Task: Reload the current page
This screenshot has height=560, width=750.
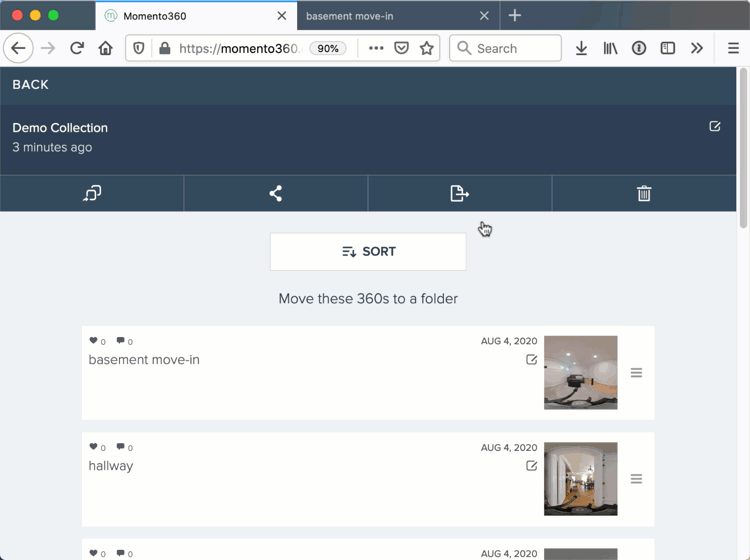Action: point(77,48)
